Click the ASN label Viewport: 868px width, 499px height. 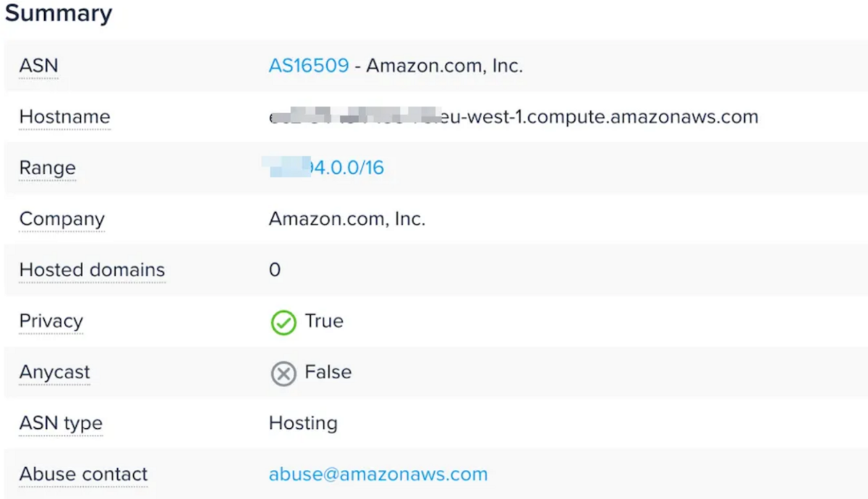38,66
